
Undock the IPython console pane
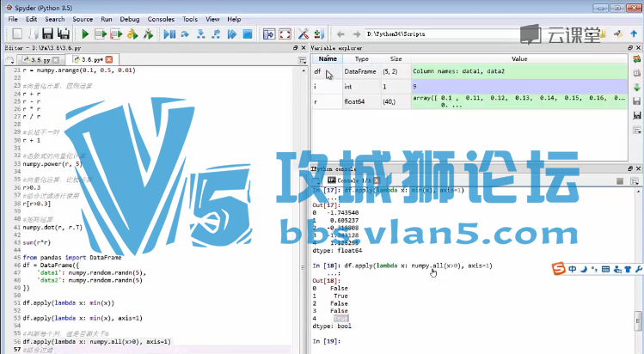click(630, 168)
